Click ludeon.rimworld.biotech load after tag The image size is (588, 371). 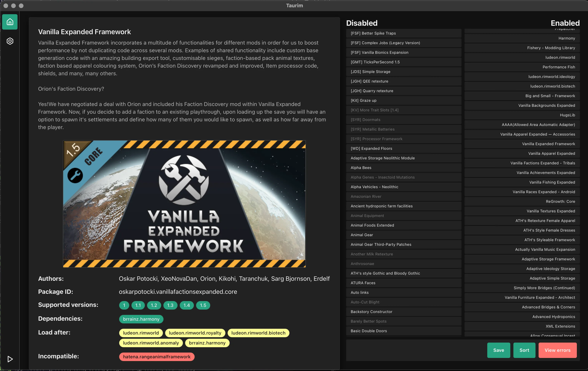coord(258,333)
